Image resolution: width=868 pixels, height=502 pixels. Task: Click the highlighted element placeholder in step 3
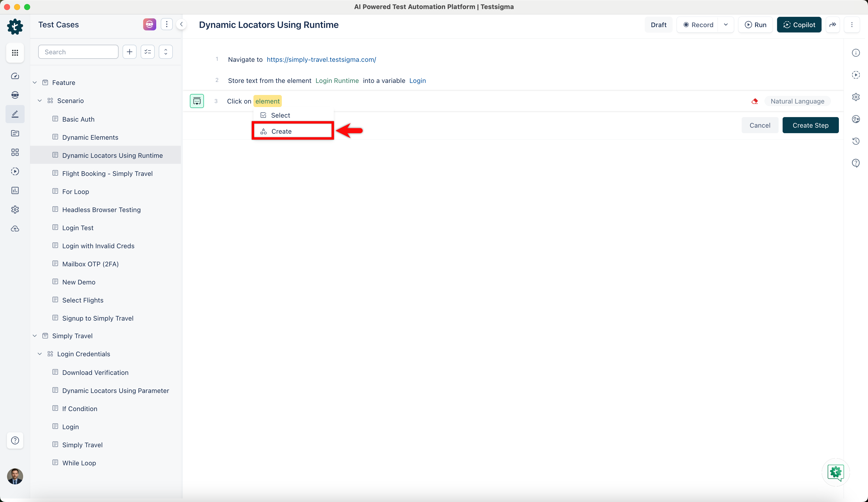point(268,101)
